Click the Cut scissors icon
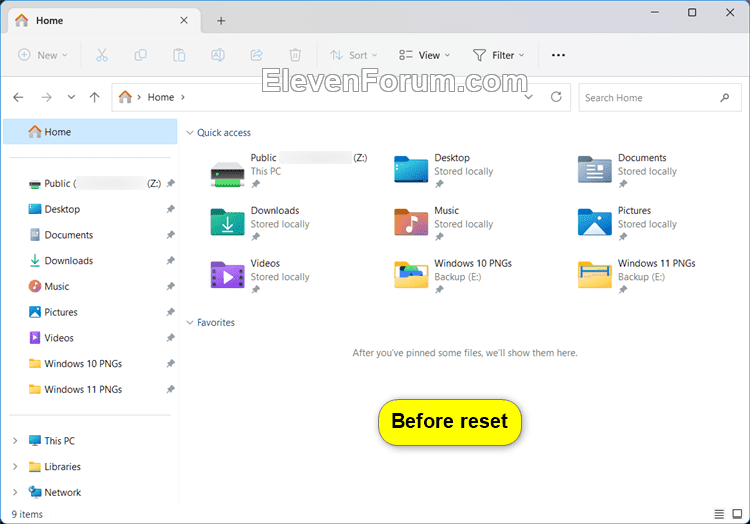 tap(102, 55)
